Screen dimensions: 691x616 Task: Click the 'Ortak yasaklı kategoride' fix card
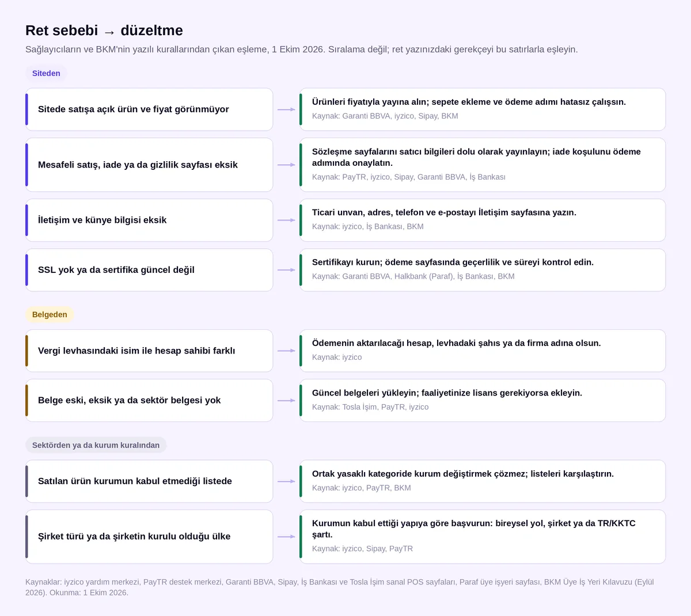[x=483, y=481]
